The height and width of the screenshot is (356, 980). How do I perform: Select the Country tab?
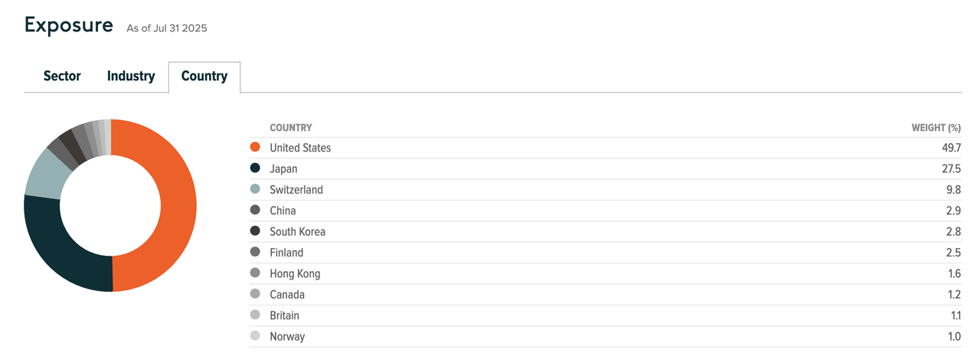tap(204, 77)
